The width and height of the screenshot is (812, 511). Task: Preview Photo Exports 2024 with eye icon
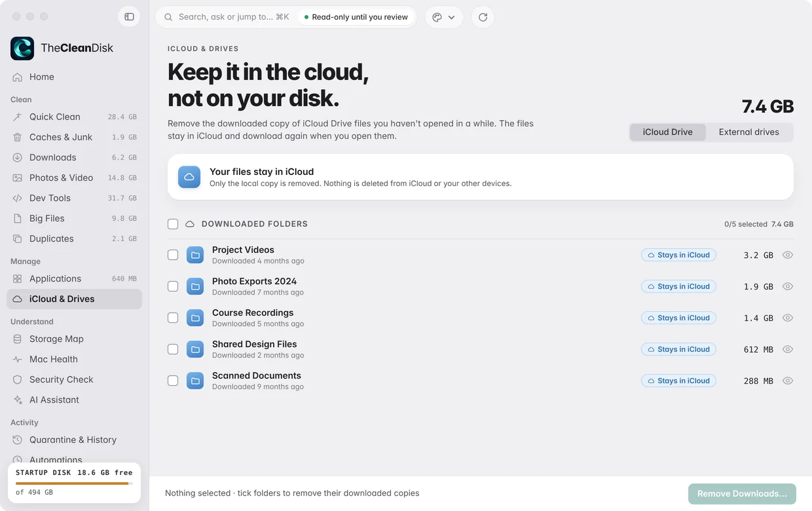pos(788,286)
